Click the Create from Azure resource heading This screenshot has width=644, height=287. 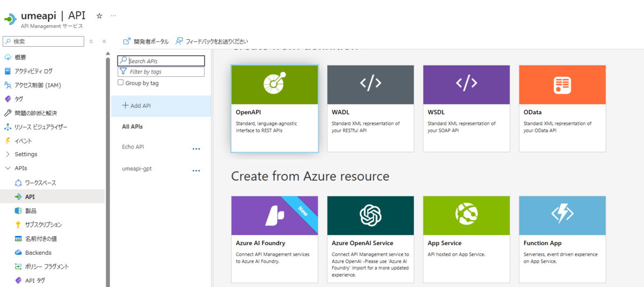[x=310, y=176]
